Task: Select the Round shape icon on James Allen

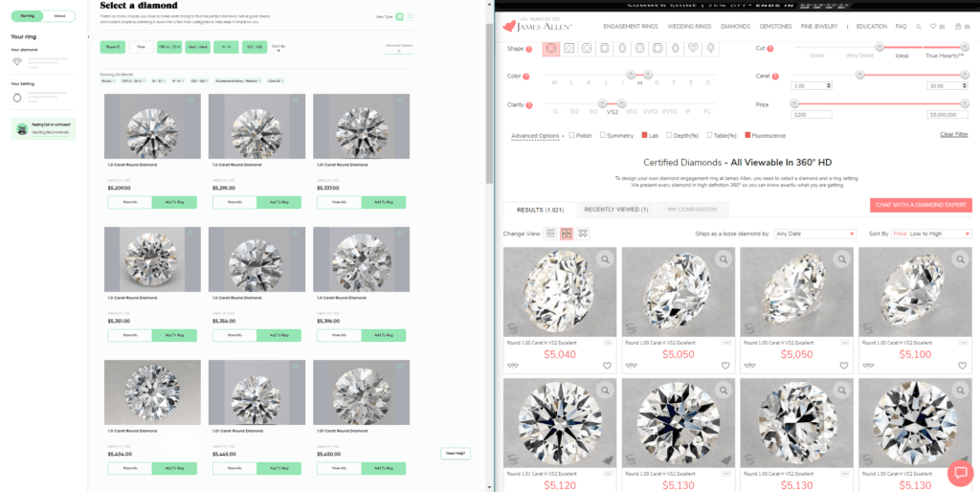Action: 551,48
